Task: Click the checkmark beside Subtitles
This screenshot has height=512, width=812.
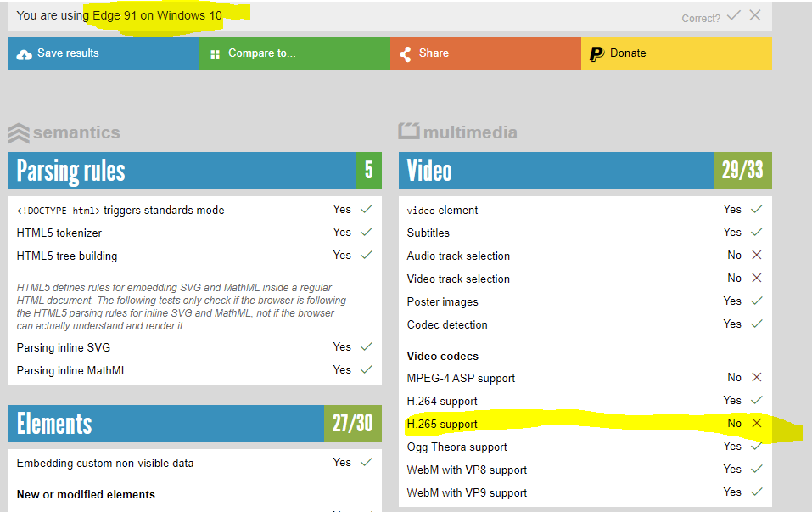Action: point(757,232)
